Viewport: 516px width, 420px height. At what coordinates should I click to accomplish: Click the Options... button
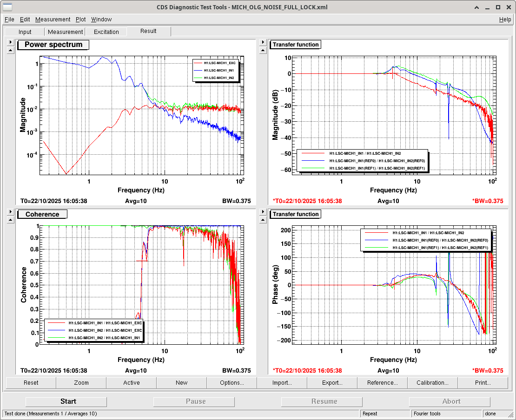pos(232,383)
